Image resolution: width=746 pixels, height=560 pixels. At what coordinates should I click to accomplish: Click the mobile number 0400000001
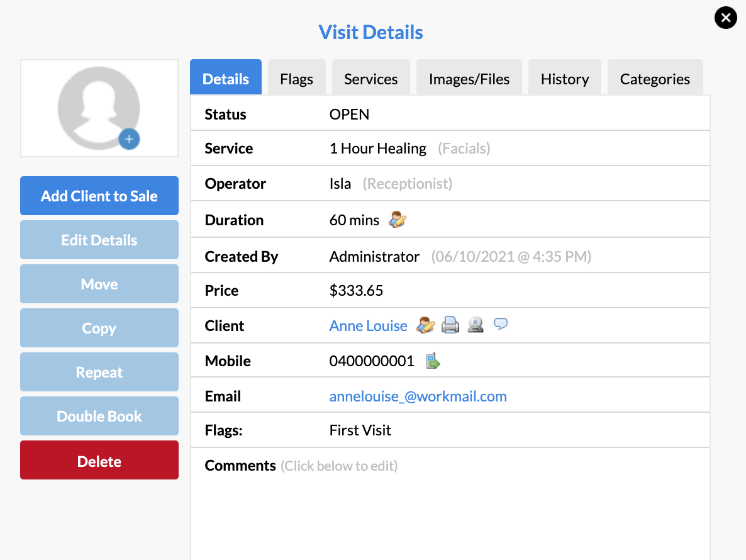372,361
